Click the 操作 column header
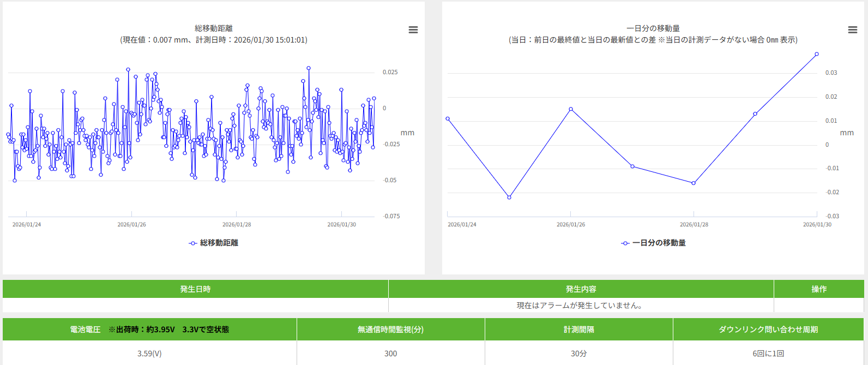The width and height of the screenshot is (868, 365). click(x=818, y=289)
